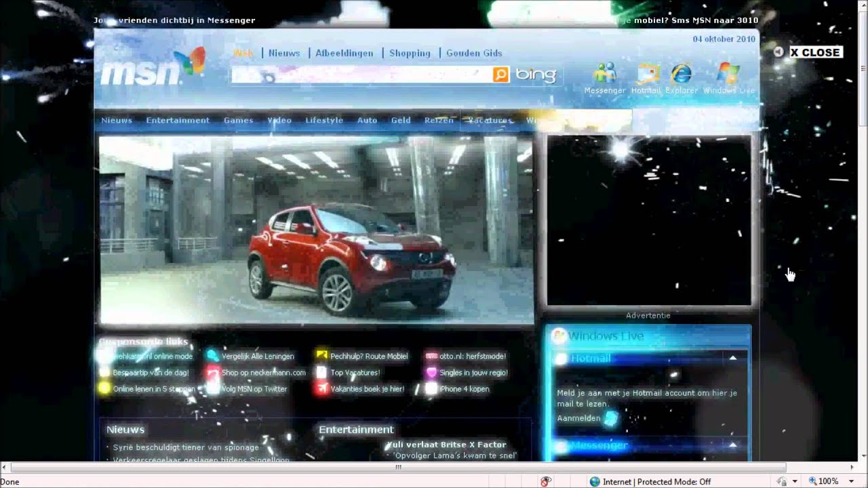Open 'Opvolger Lama's kwam te snel' article
The image size is (868, 488).
455,455
